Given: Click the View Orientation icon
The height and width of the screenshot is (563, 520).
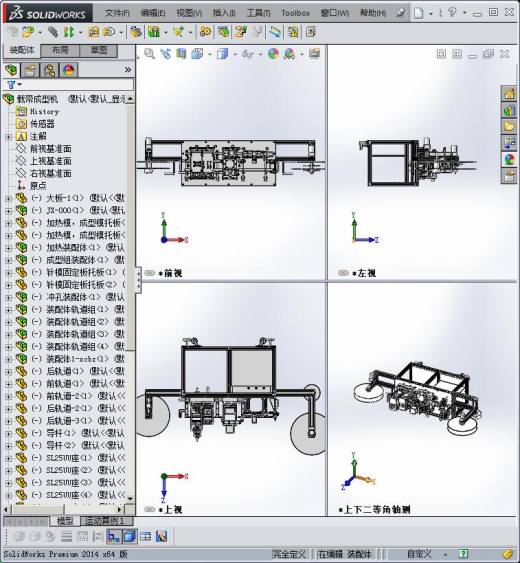Looking at the screenshot, I should pyautogui.click(x=197, y=54).
